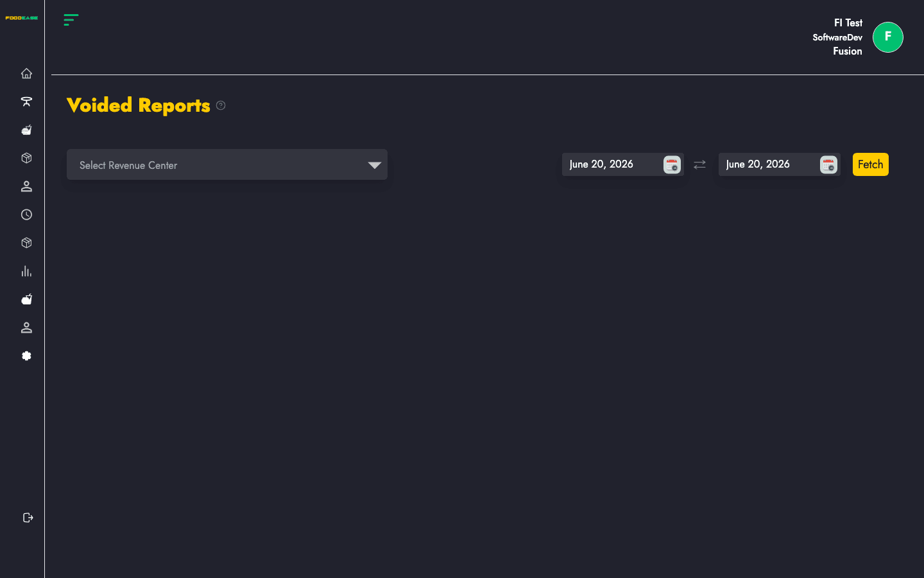Open the end date calendar icon
This screenshot has height=578, width=924.
tap(828, 165)
